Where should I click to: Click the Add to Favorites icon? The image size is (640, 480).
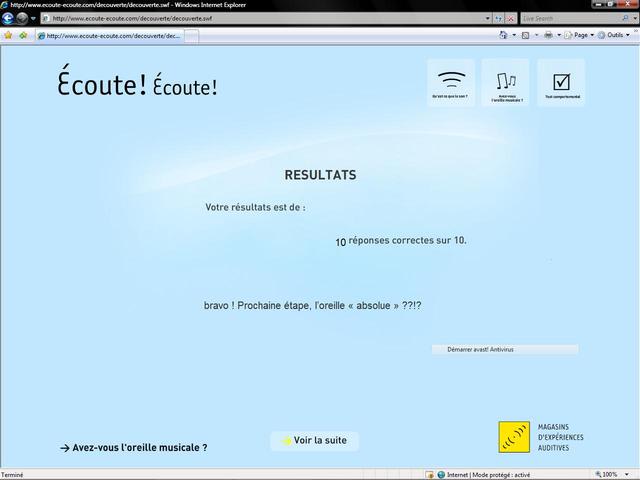point(23,36)
